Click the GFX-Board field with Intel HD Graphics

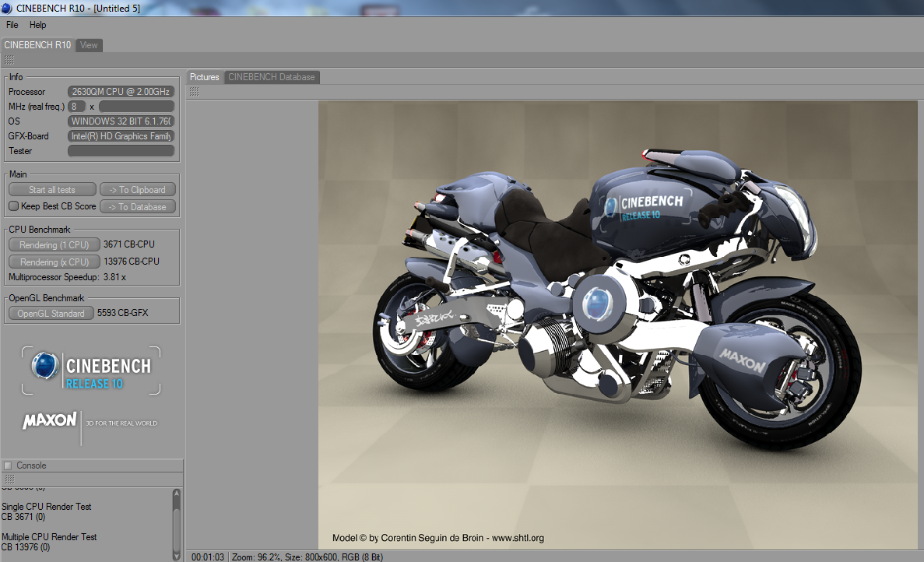(x=121, y=136)
